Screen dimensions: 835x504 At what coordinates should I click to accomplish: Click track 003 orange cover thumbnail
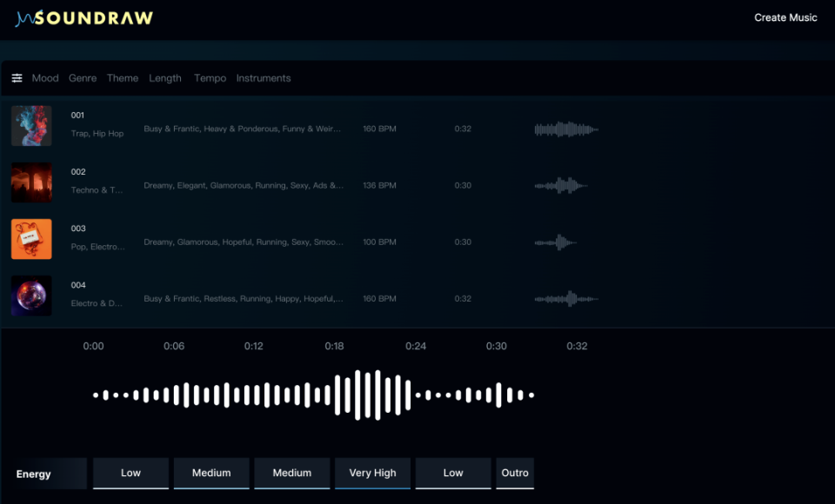[31, 239]
